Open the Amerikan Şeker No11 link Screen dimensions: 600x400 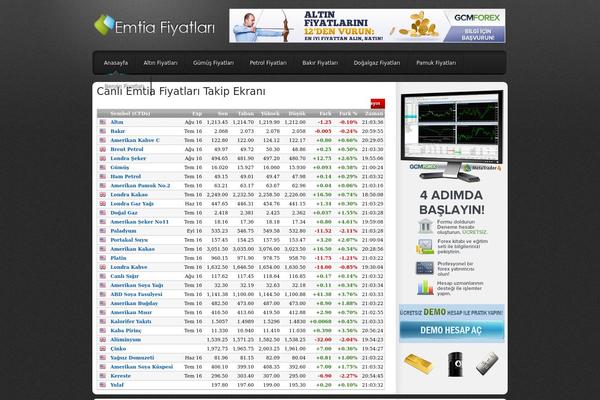139,222
